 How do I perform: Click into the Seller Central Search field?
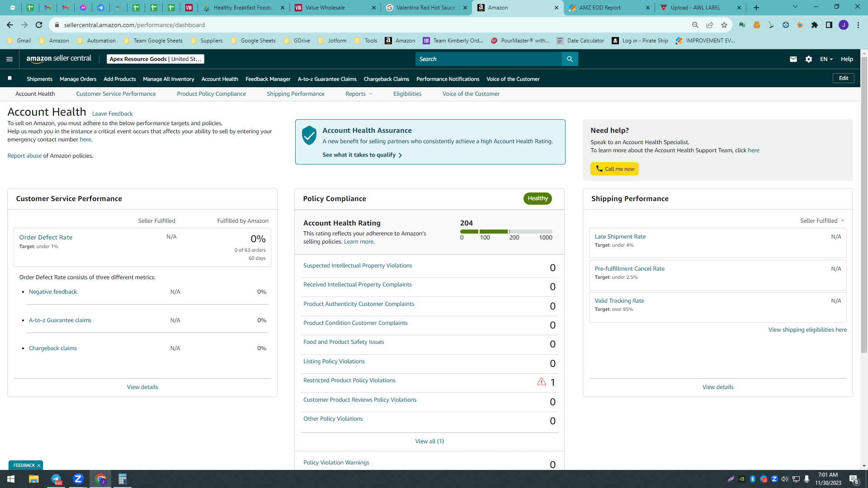coord(488,59)
